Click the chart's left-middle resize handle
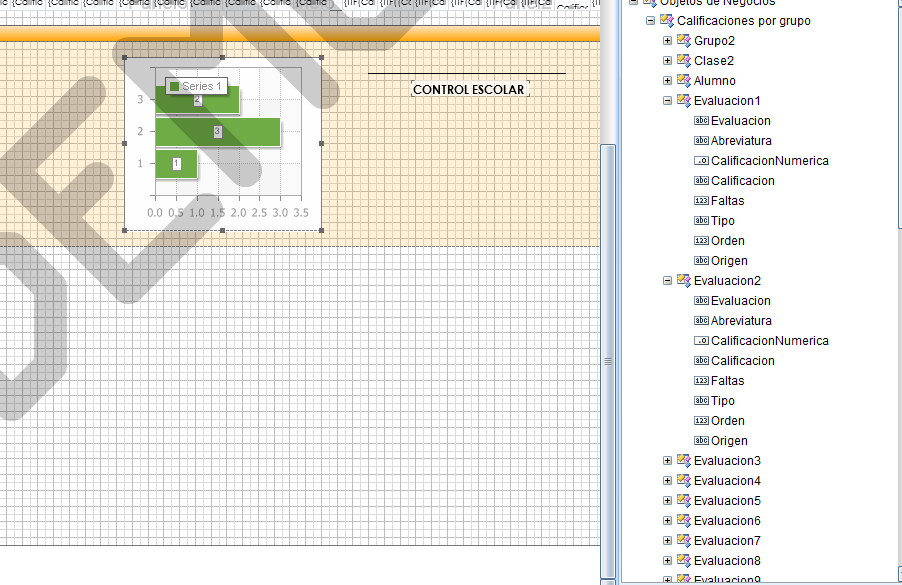Viewport: 902px width, 585px height. 125,143
